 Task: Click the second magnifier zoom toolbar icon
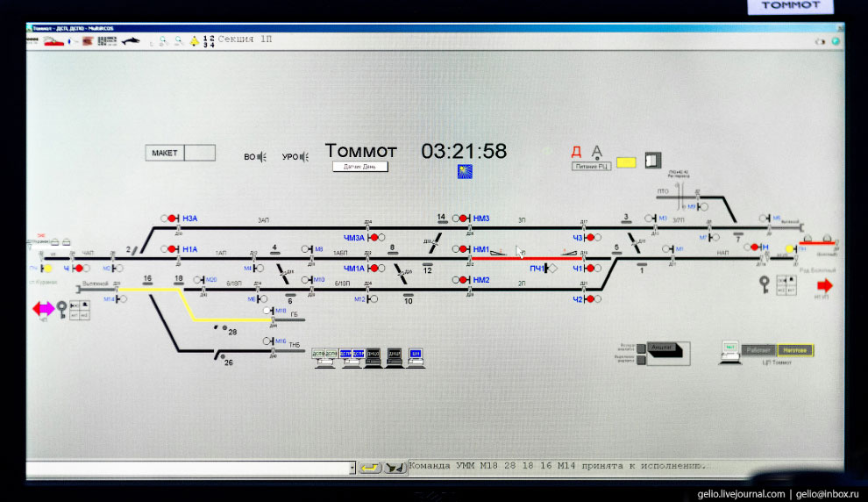pyautogui.click(x=178, y=41)
